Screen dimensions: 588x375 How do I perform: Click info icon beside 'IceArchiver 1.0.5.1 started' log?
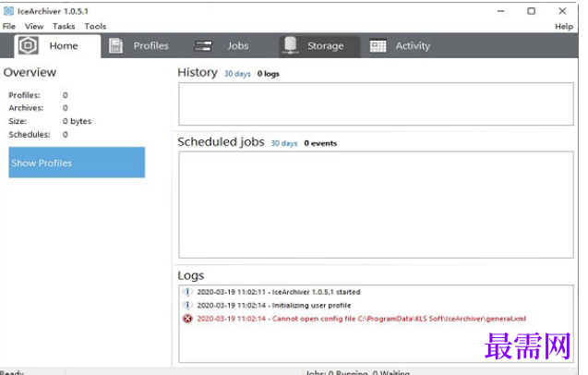[x=187, y=292]
